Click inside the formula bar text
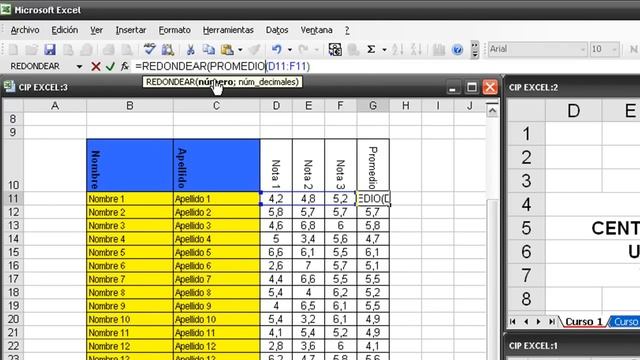The image size is (640, 360). tap(222, 66)
